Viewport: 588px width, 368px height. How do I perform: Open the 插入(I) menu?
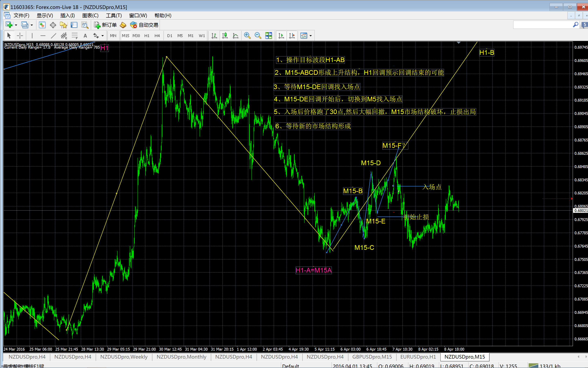(68, 16)
